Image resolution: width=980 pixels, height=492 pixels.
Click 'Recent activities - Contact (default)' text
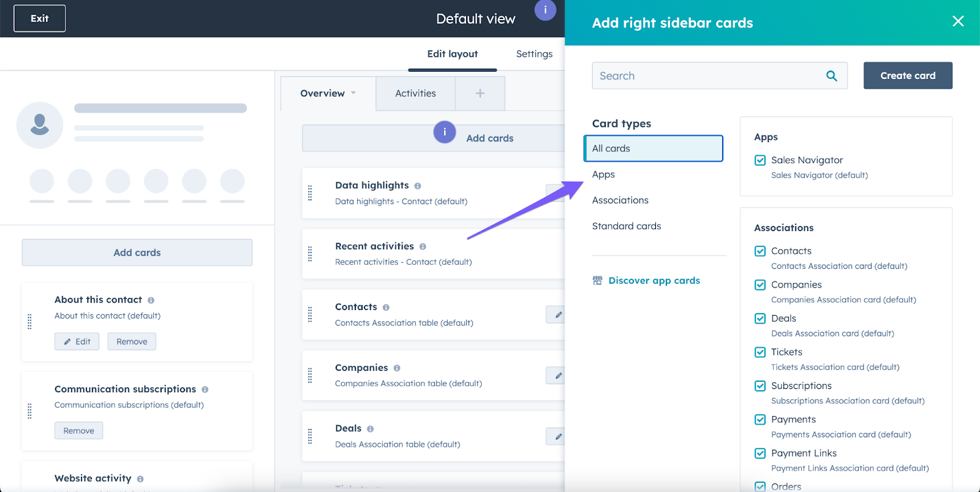point(404,262)
